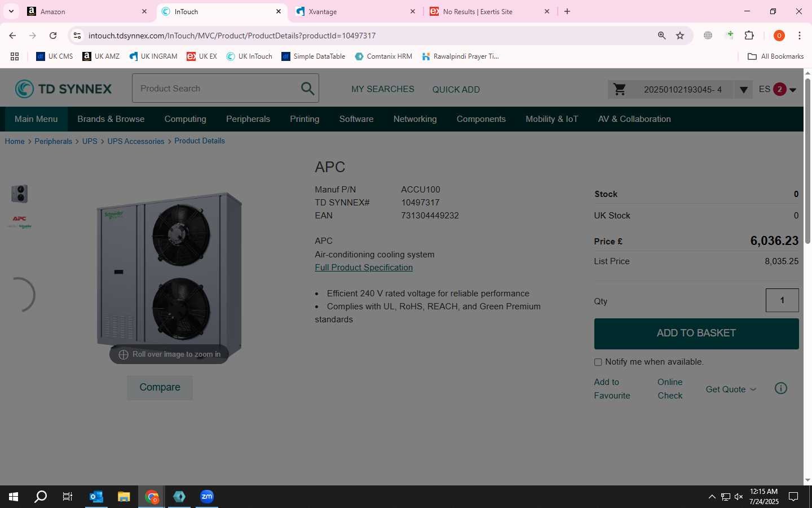Go to UPS Accessories breadcrumb
Image resolution: width=812 pixels, height=508 pixels.
(136, 141)
